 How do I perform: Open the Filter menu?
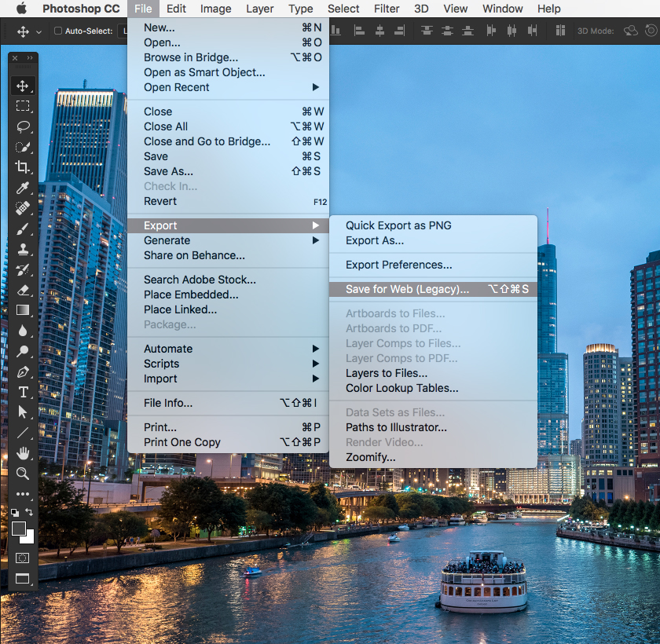pos(387,9)
